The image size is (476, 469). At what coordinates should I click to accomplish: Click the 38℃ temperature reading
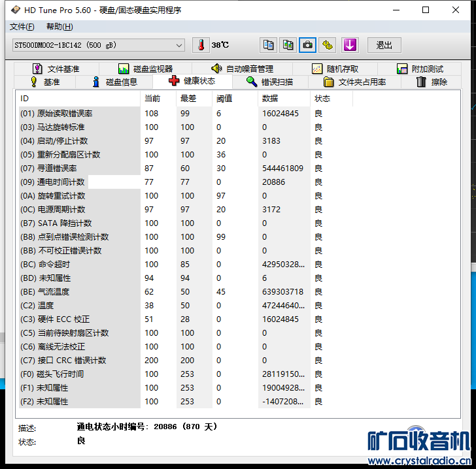(220, 45)
